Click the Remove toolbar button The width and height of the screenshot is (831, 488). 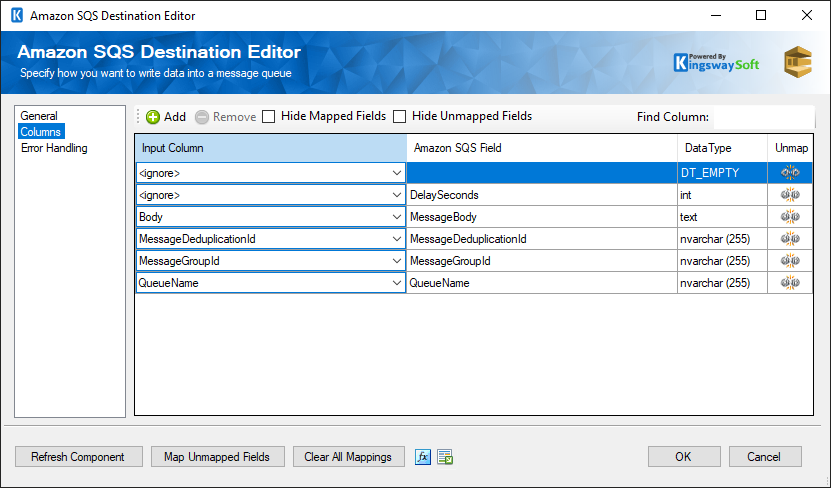(x=225, y=117)
